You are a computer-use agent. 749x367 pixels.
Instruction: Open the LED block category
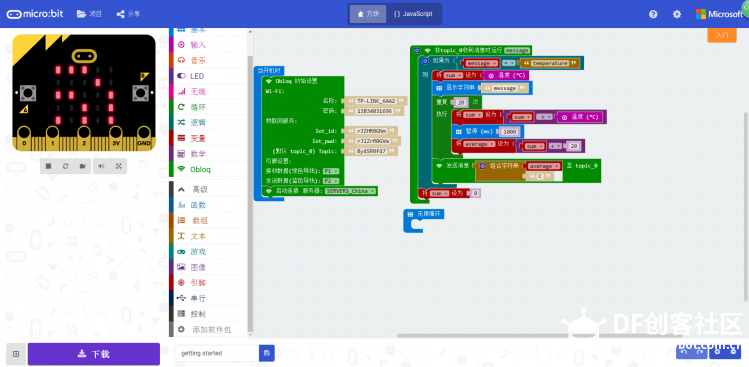click(208, 76)
